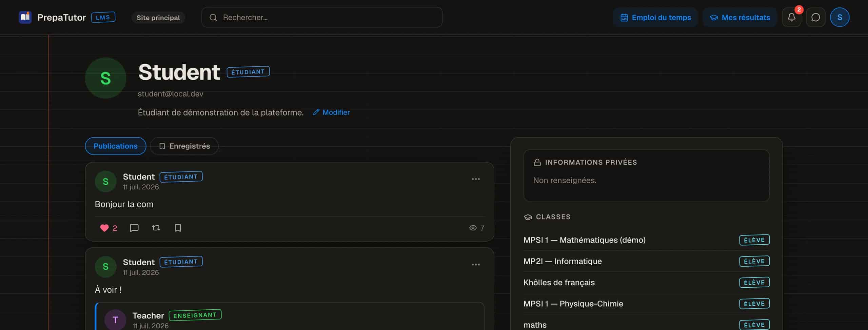Click the red notification count badge 2

click(x=799, y=9)
